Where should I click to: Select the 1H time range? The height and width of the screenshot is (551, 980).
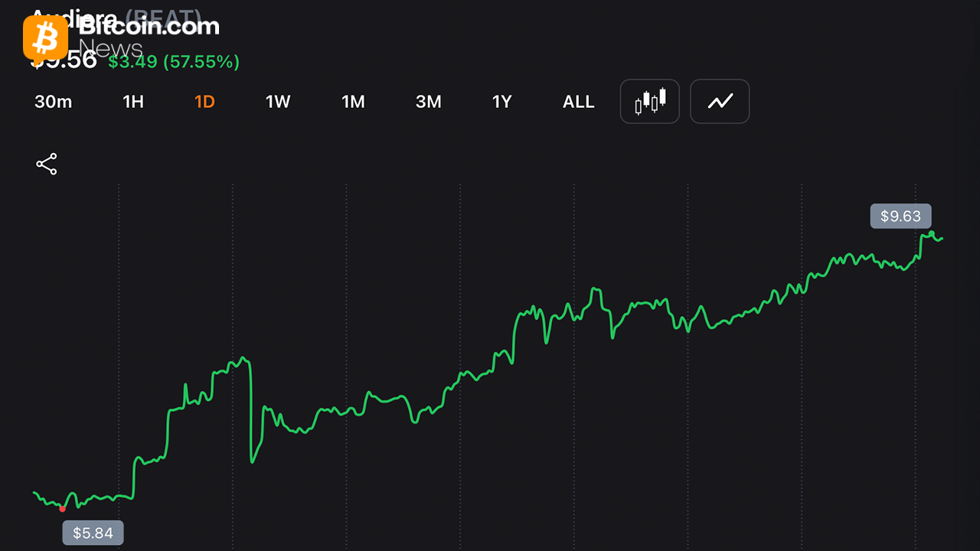(133, 102)
